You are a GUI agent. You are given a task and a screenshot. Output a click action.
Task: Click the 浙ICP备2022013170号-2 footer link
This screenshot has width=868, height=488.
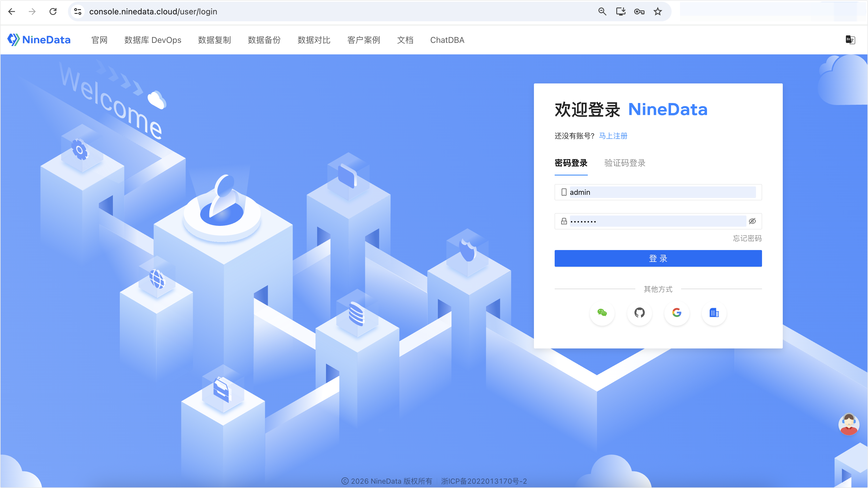coord(484,481)
